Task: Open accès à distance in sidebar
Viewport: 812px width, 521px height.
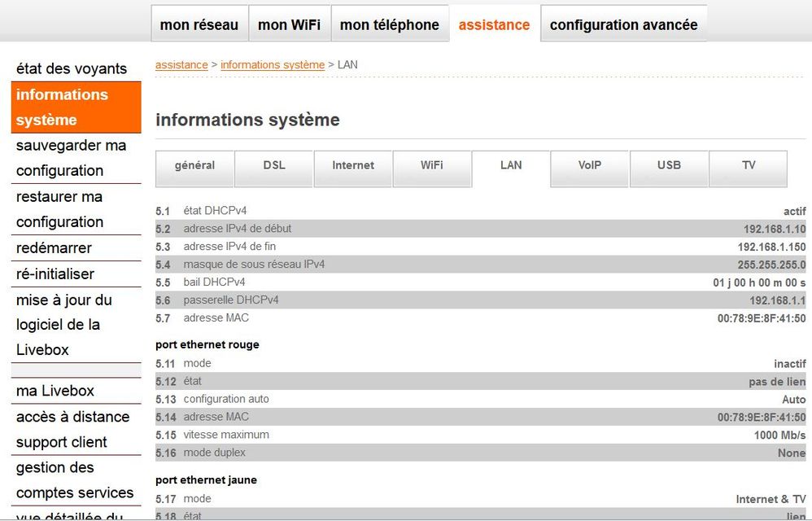Action: click(73, 417)
